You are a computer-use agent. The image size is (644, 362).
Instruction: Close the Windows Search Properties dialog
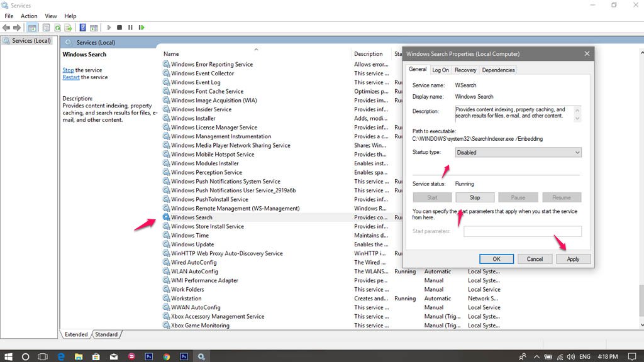pyautogui.click(x=587, y=54)
